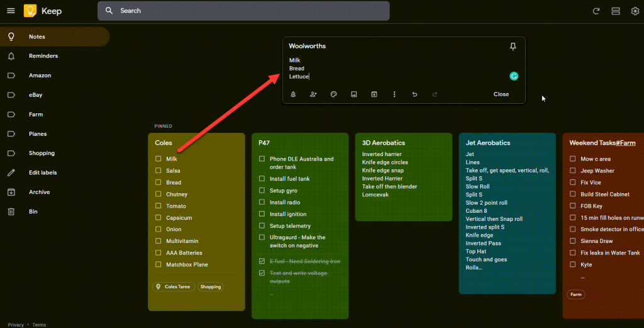The height and width of the screenshot is (328, 644).
Task: Open the Farm label
Action: 55,115
